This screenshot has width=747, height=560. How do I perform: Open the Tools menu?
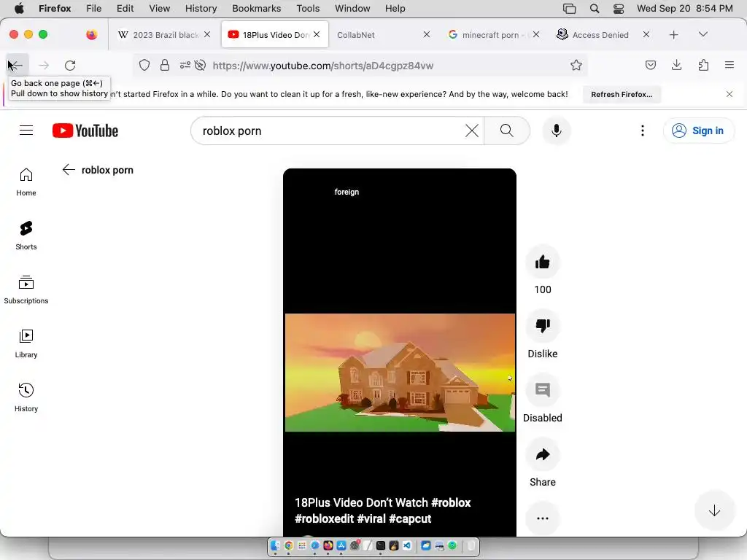click(x=308, y=8)
